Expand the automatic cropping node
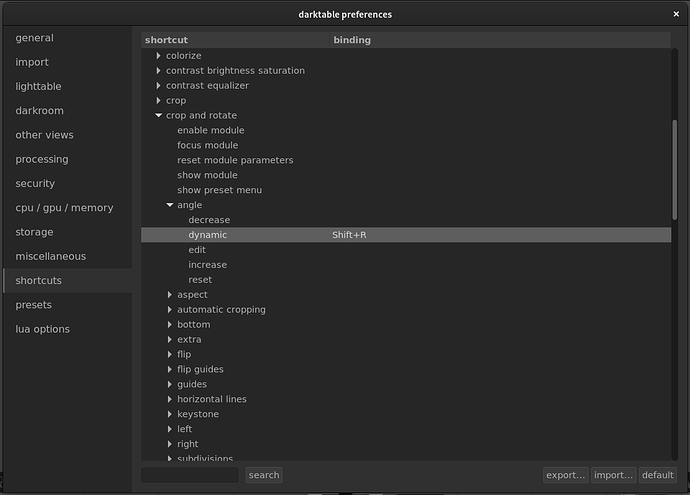Image resolution: width=690 pixels, height=495 pixels. (169, 310)
